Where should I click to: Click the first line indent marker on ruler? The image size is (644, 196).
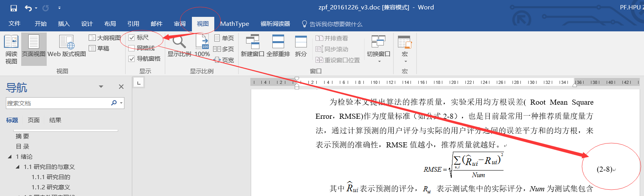pos(297,79)
